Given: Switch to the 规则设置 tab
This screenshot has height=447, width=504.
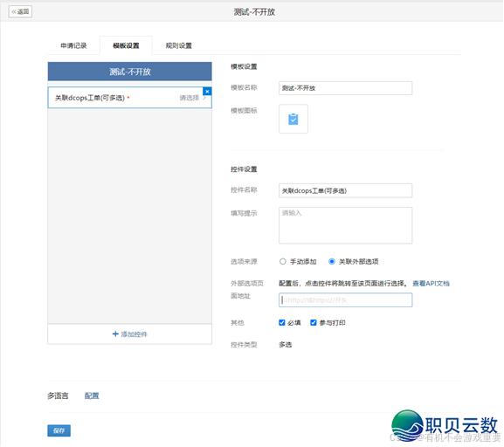Looking at the screenshot, I should (x=179, y=45).
